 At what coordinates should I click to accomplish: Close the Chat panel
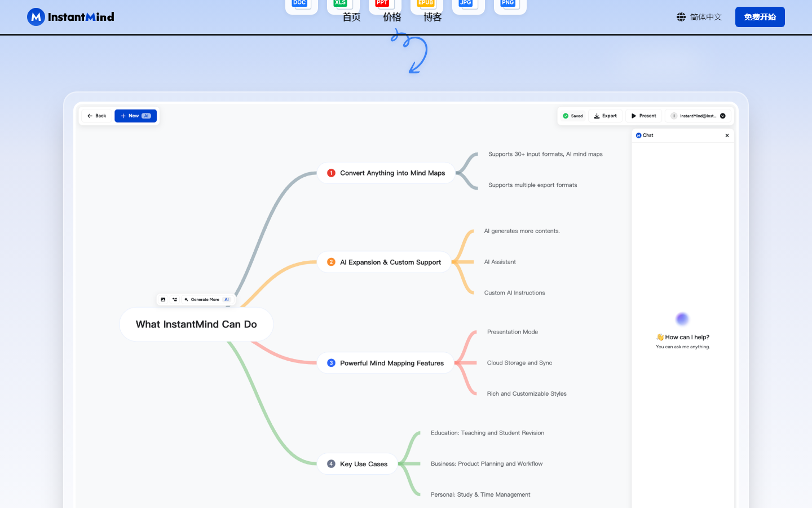click(x=727, y=135)
